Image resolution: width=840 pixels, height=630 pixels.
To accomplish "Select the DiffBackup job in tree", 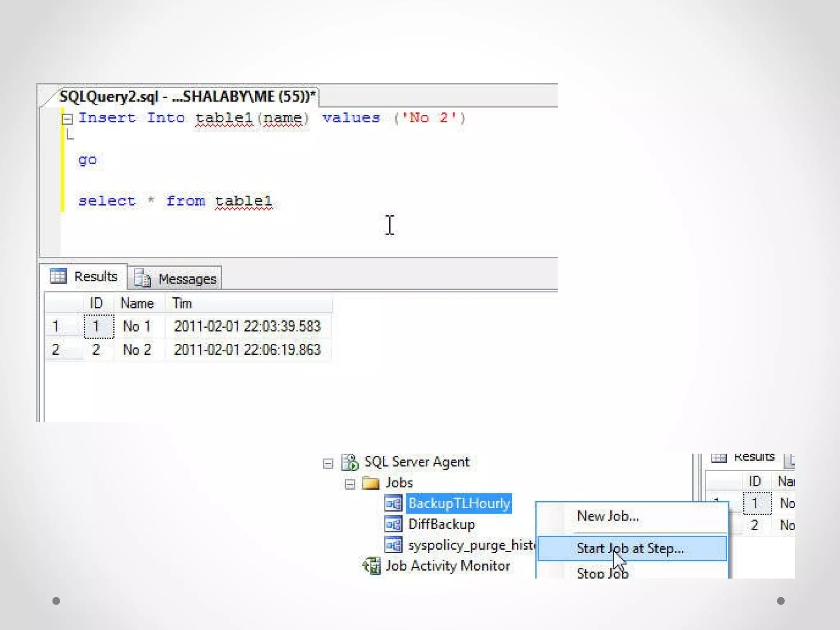I will [x=441, y=524].
